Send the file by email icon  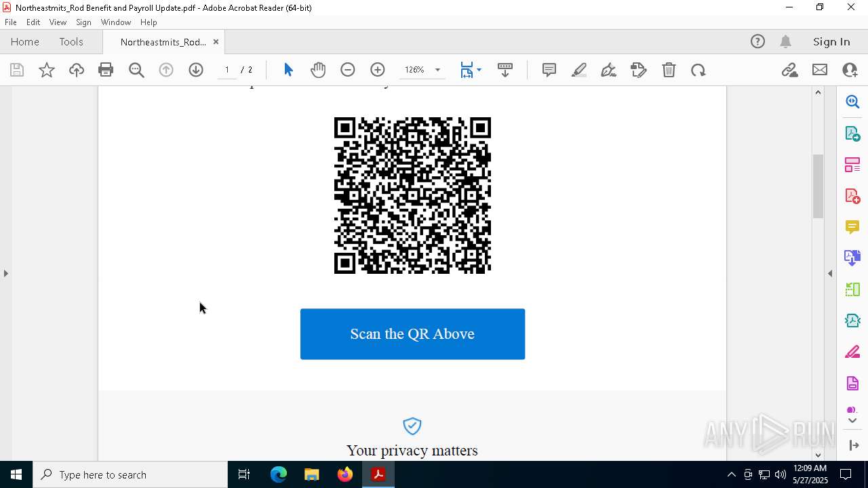820,70
